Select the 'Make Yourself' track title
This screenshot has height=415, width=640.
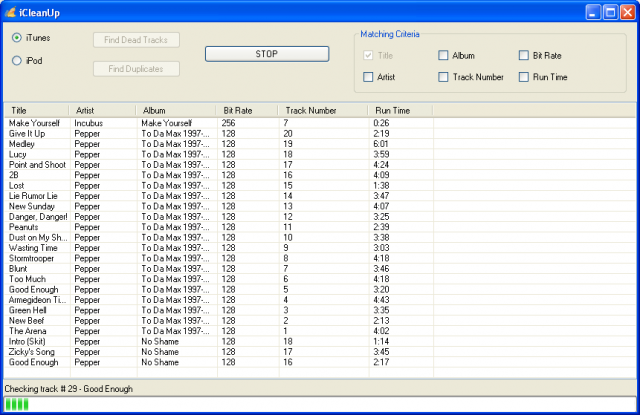tap(34, 123)
